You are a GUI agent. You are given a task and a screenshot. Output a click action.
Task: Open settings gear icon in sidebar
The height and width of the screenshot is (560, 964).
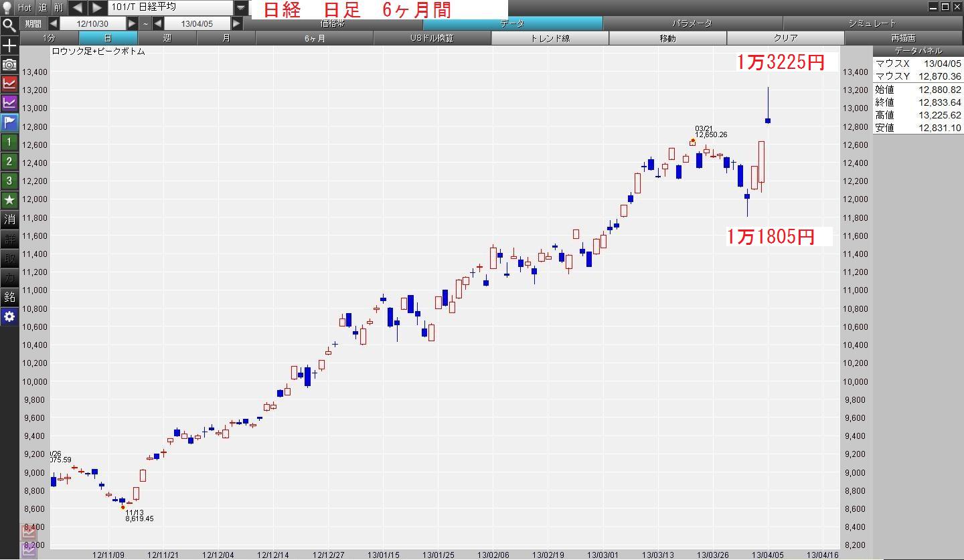[9, 316]
